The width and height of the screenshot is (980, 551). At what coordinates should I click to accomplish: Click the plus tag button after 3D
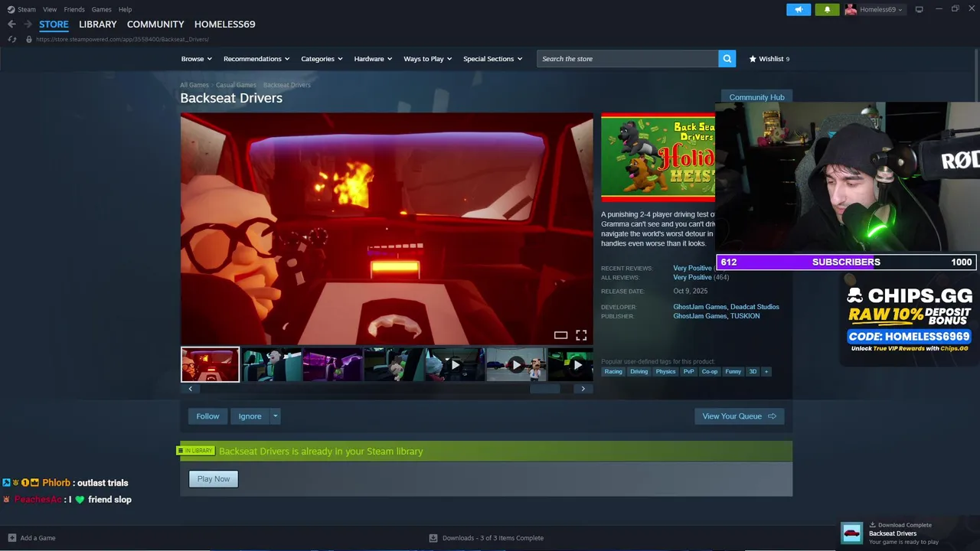point(766,371)
